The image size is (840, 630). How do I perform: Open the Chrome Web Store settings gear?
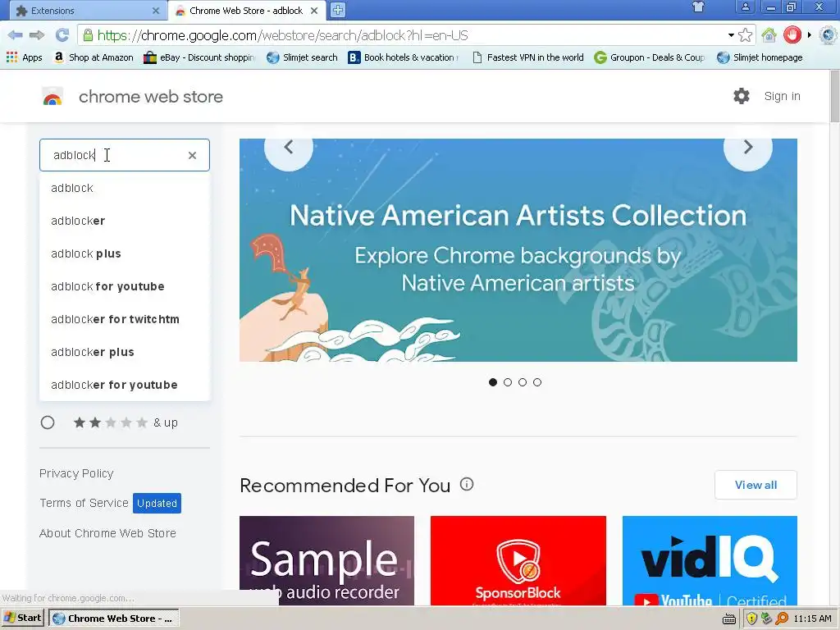point(742,96)
